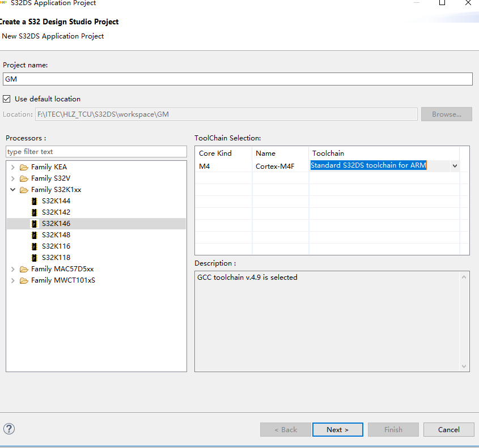Click the processors type filter text box
Viewport: 479px width, 448px height.
[96, 152]
